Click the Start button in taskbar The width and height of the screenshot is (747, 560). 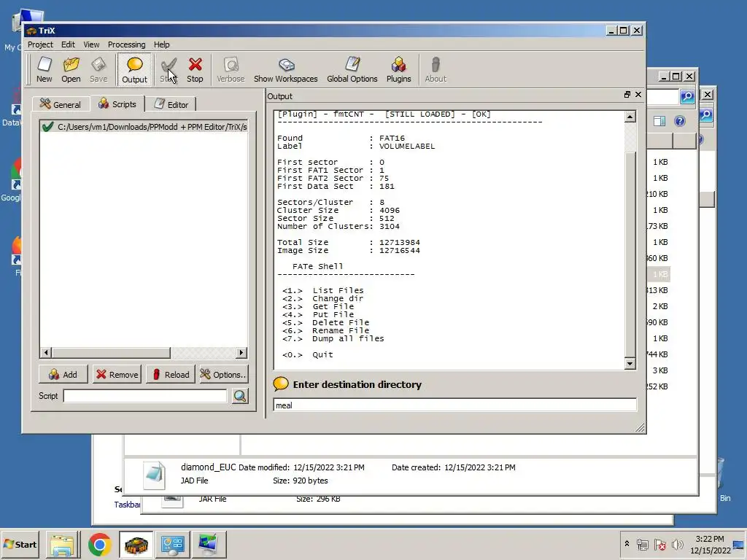pyautogui.click(x=20, y=544)
